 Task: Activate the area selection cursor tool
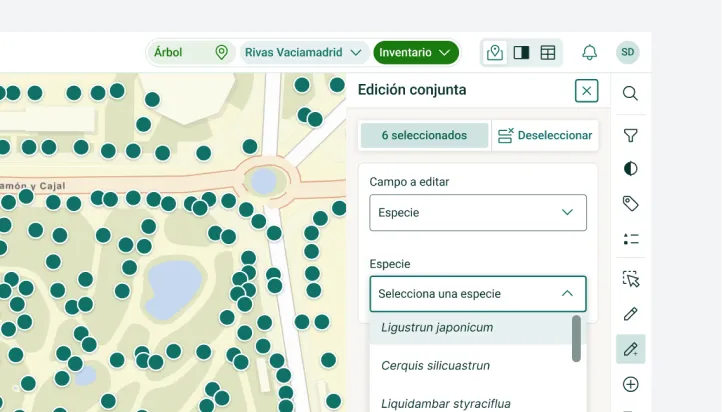click(x=630, y=279)
